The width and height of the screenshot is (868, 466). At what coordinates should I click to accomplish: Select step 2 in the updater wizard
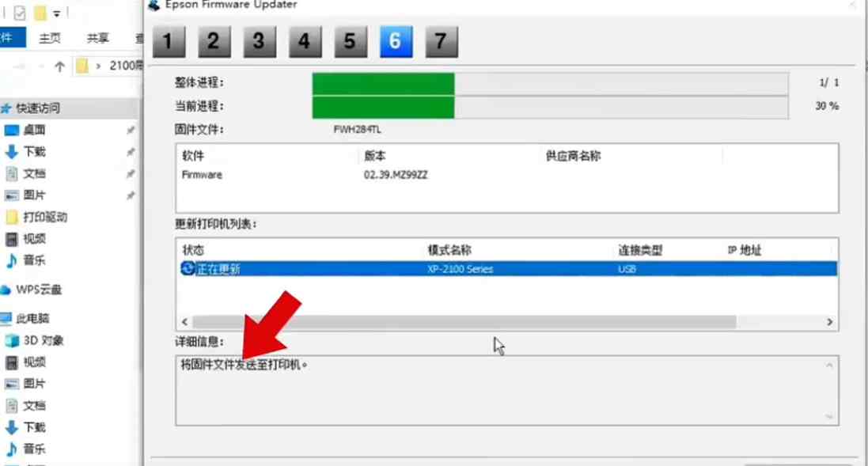pyautogui.click(x=214, y=41)
